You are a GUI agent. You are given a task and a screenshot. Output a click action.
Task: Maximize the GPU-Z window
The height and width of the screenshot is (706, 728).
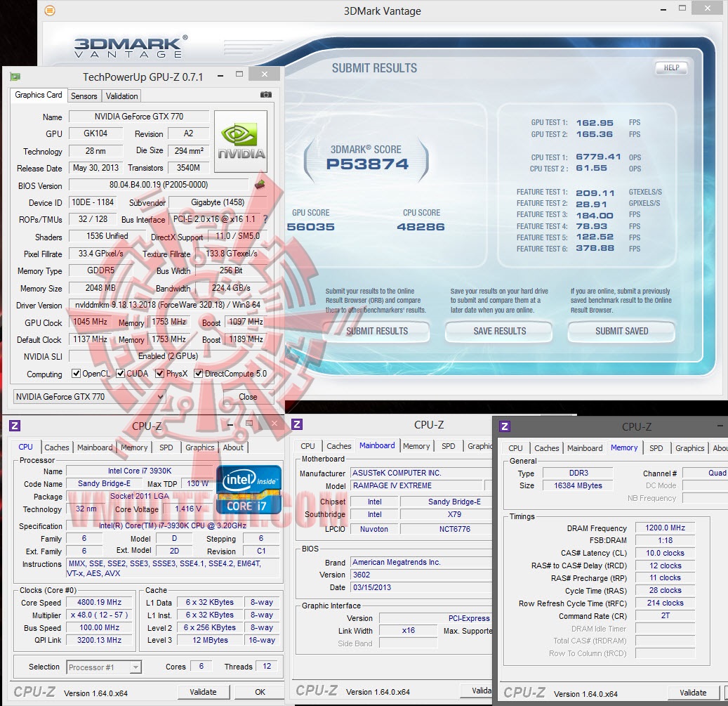(x=239, y=74)
